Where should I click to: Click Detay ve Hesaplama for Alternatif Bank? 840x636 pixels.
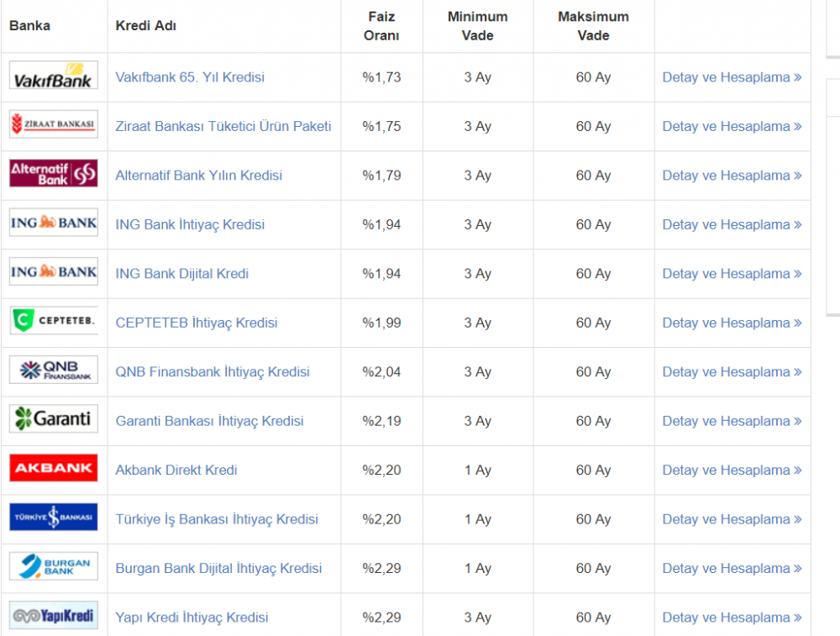[x=732, y=176]
